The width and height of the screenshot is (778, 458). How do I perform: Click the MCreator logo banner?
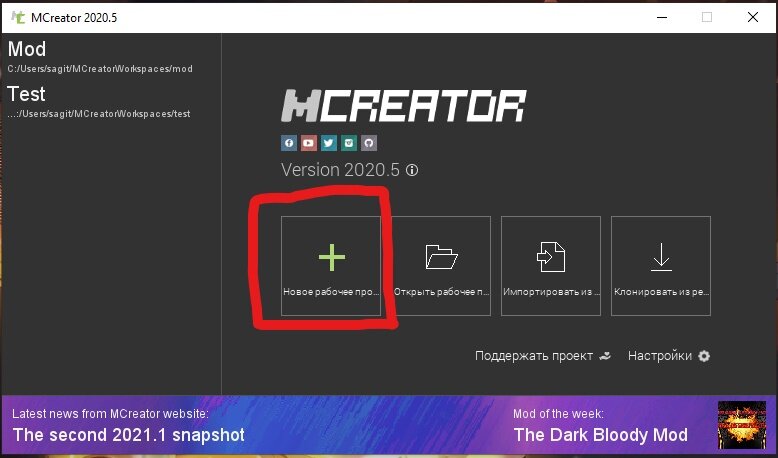click(404, 106)
